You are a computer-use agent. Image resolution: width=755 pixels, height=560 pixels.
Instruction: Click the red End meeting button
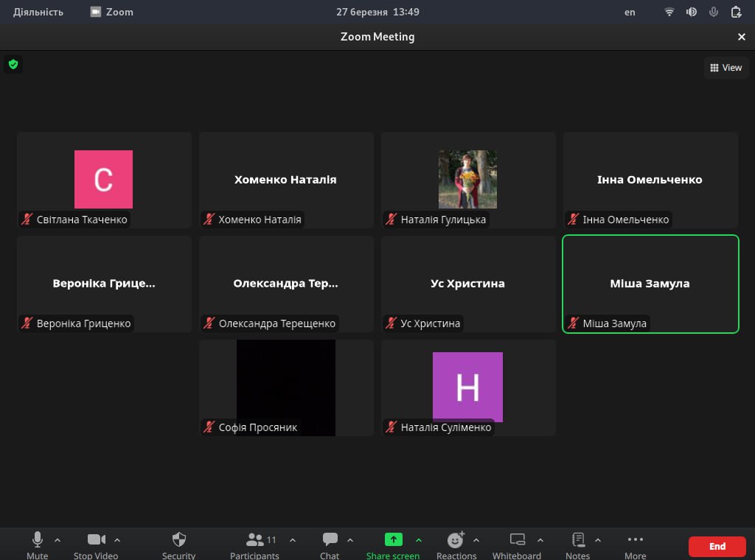[717, 547]
